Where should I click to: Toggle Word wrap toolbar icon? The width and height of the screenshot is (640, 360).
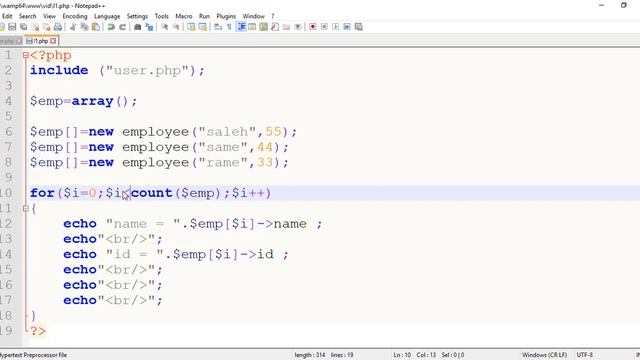click(218, 27)
